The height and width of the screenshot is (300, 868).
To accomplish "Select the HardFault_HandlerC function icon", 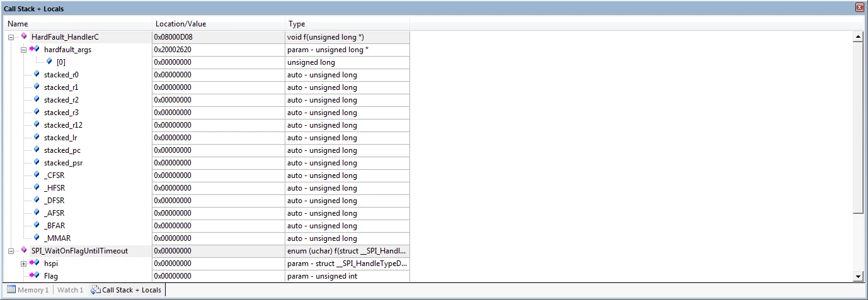I will (x=24, y=36).
